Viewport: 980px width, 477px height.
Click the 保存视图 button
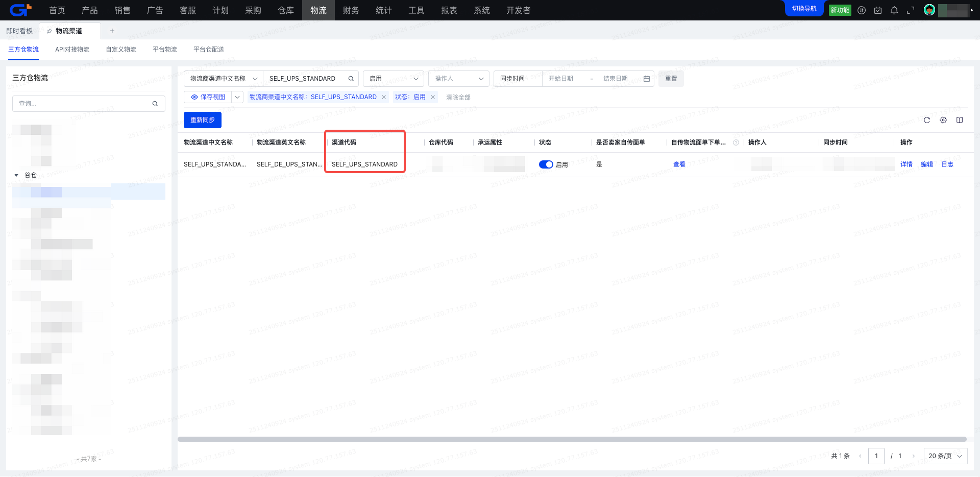tap(208, 97)
